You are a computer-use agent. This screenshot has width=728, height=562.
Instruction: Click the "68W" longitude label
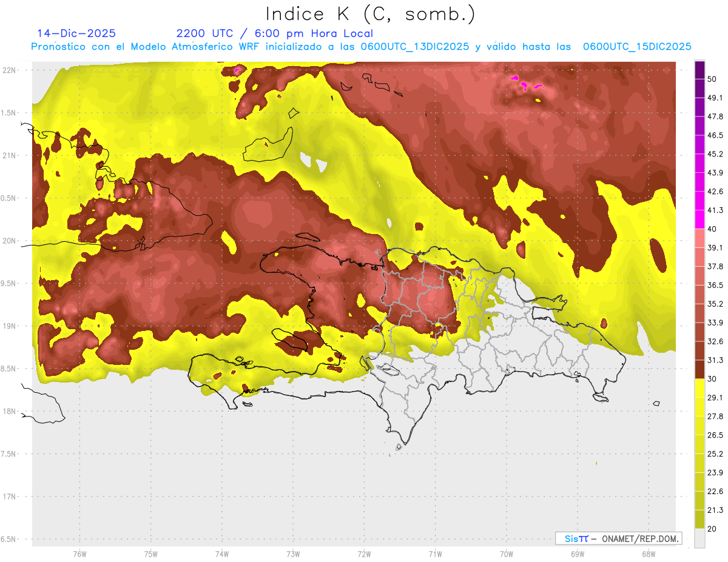pos(648,554)
